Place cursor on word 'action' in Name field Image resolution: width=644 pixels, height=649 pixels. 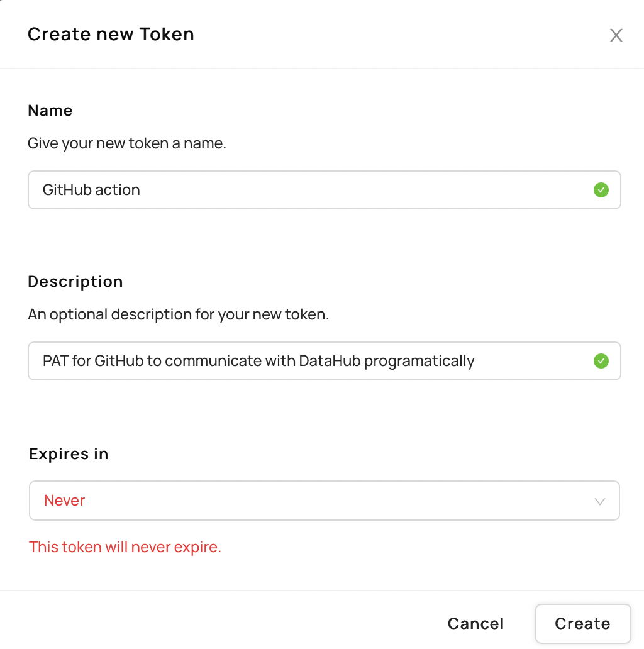click(x=119, y=190)
